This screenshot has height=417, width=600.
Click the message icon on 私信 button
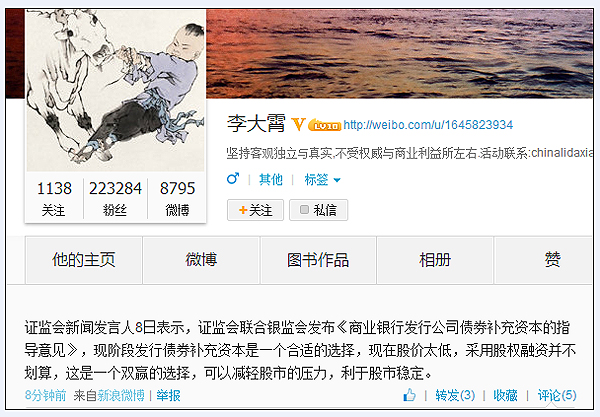304,210
